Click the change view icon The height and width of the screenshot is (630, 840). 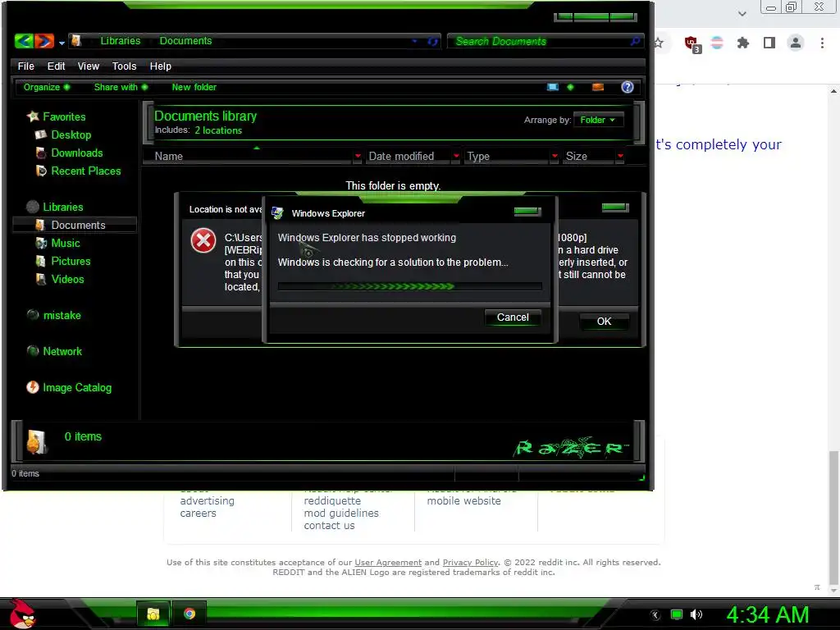pos(552,87)
